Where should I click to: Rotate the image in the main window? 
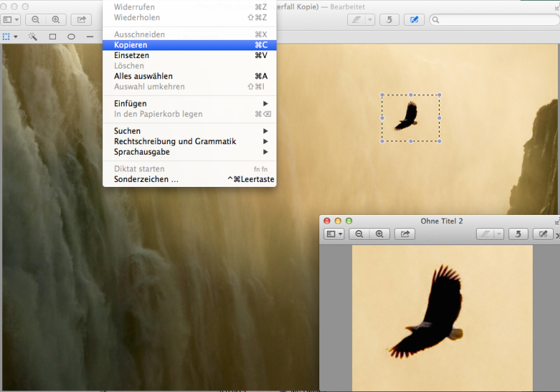pos(390,20)
